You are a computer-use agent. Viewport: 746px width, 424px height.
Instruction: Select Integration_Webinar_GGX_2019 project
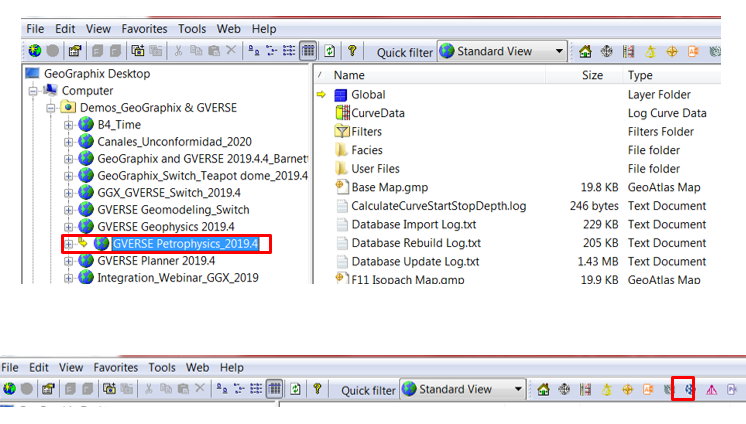pos(178,278)
